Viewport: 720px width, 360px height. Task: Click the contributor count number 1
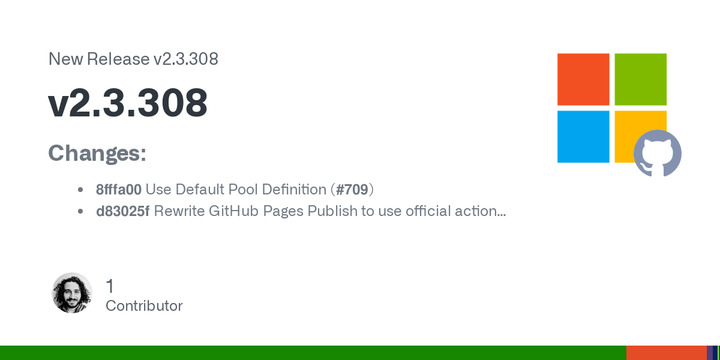coord(110,286)
